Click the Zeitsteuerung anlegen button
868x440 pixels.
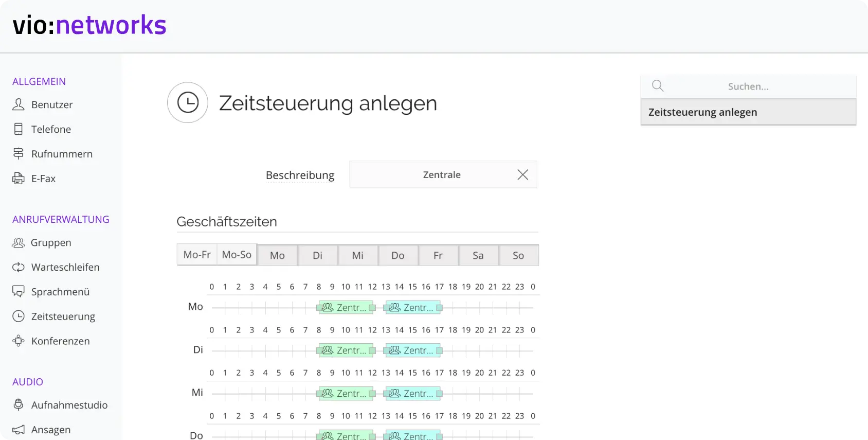[748, 112]
